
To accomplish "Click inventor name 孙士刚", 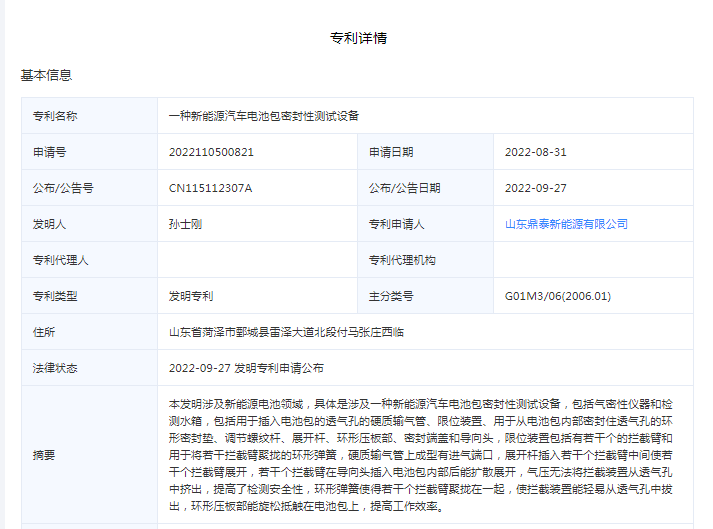I will [x=186, y=224].
